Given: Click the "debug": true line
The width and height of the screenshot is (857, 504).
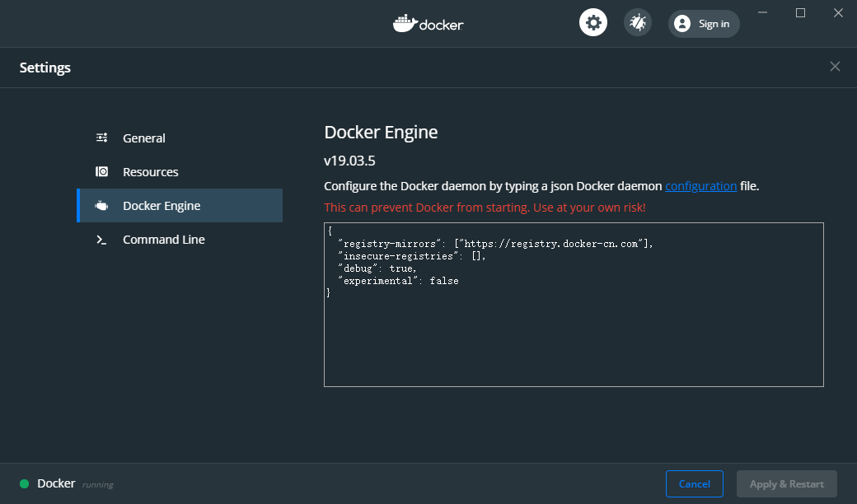Looking at the screenshot, I should (377, 268).
